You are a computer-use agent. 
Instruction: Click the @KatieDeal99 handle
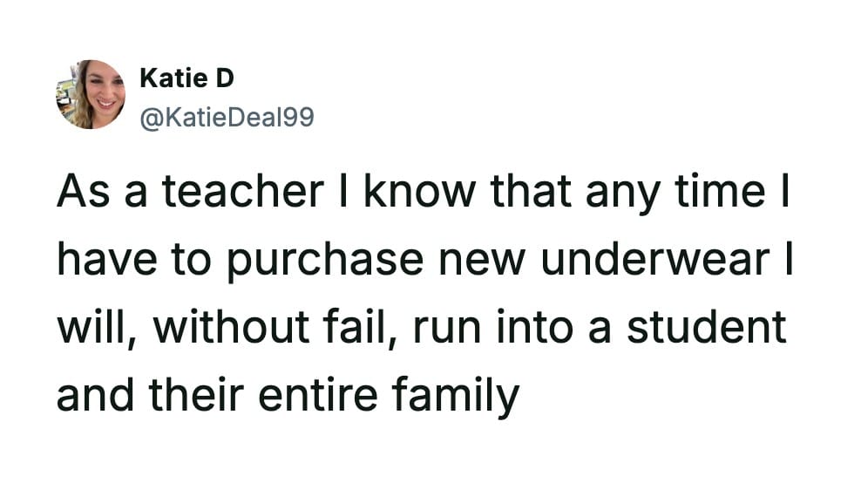click(x=226, y=116)
